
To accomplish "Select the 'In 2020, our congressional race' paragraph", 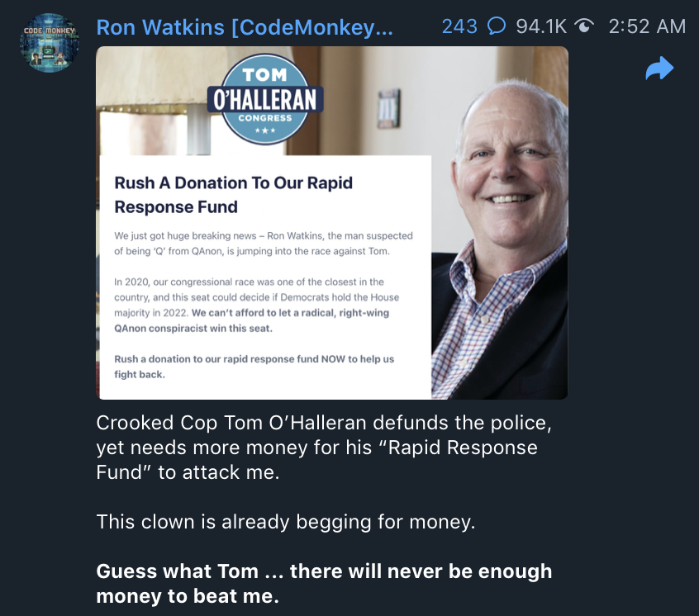I will pyautogui.click(x=256, y=305).
